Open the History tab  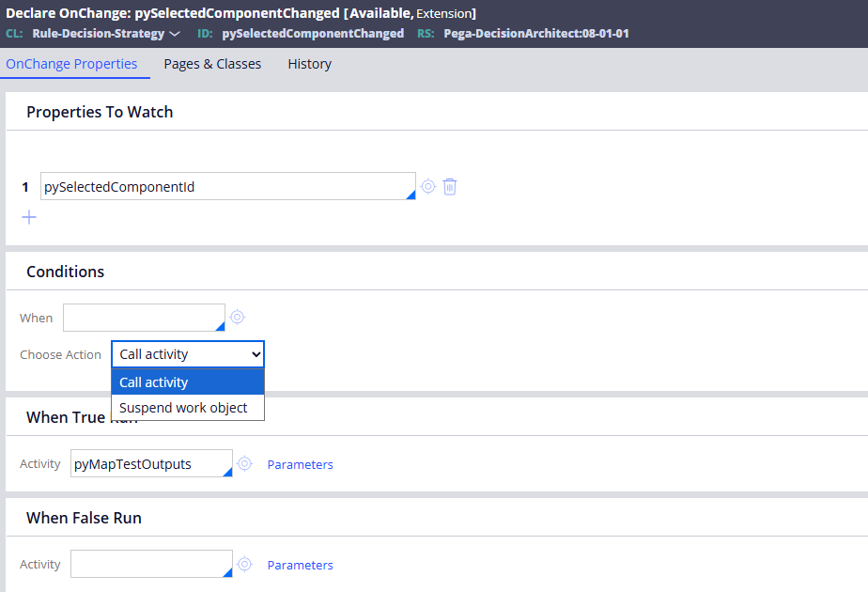[x=309, y=64]
